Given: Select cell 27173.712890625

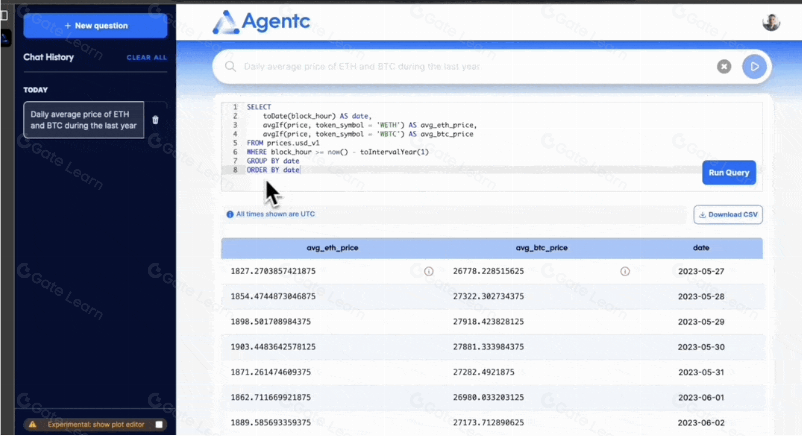Looking at the screenshot, I should tap(488, 423).
